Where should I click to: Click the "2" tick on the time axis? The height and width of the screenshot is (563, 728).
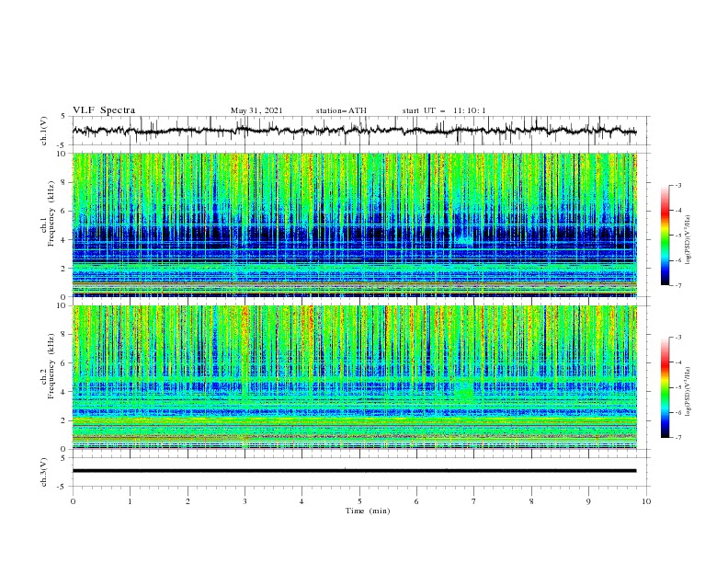tap(188, 501)
